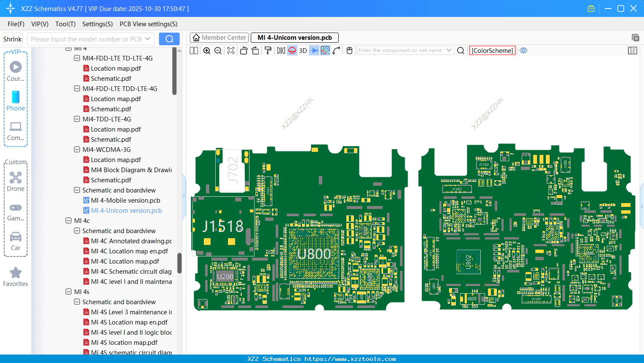Collapse the MI4-WCDMA-3G folder
644x363 pixels.
(x=77, y=149)
